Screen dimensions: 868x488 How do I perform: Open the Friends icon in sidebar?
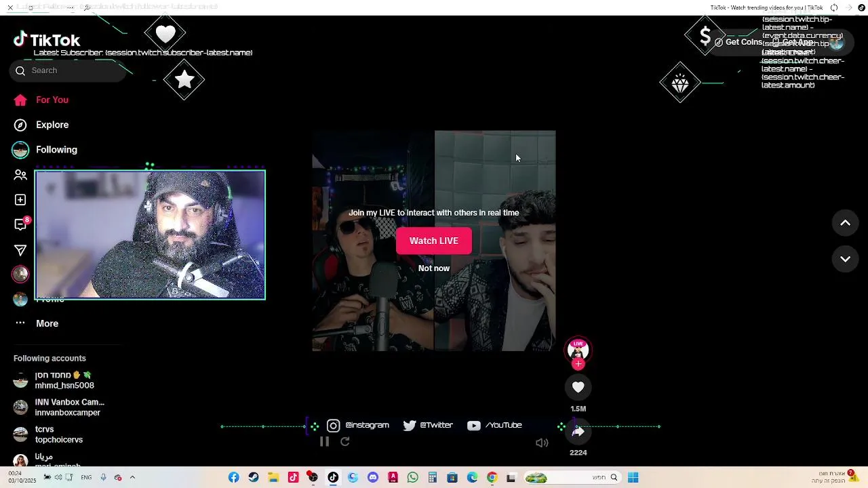click(x=20, y=175)
